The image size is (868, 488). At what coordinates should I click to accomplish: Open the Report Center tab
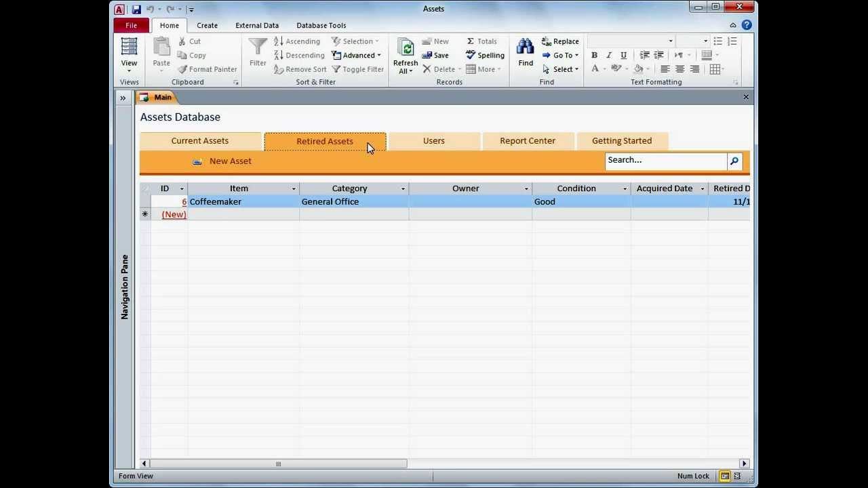(528, 141)
